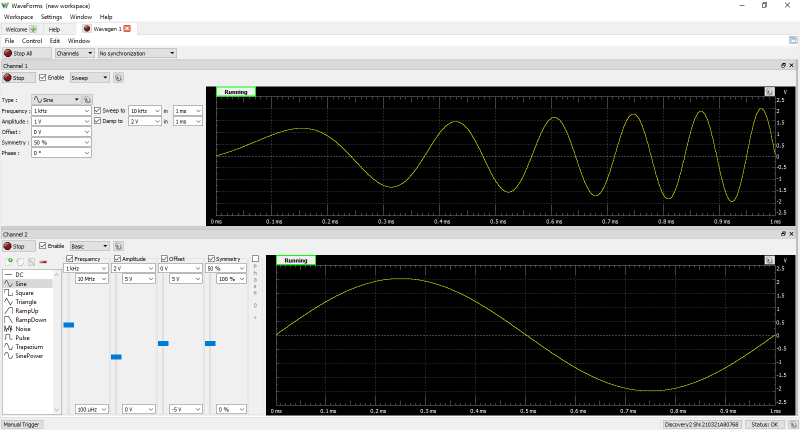Click the Manual Trigger button
This screenshot has width=800, height=430.
pyautogui.click(x=21, y=424)
